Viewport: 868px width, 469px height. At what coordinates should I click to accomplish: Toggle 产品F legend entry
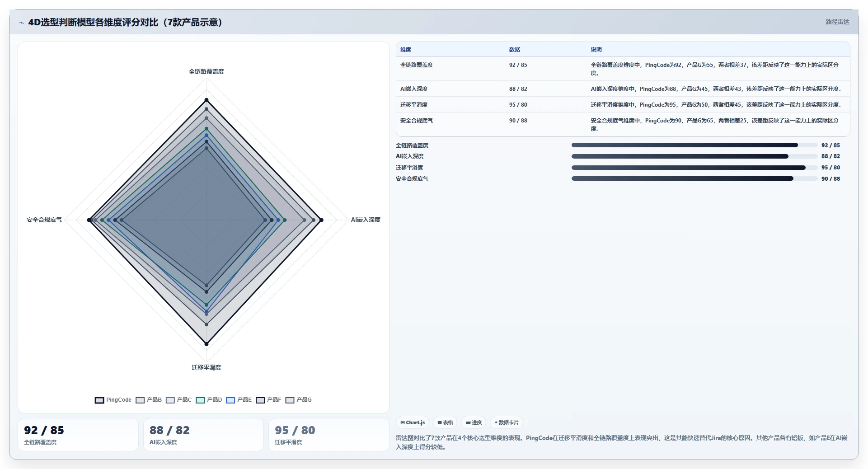click(268, 400)
